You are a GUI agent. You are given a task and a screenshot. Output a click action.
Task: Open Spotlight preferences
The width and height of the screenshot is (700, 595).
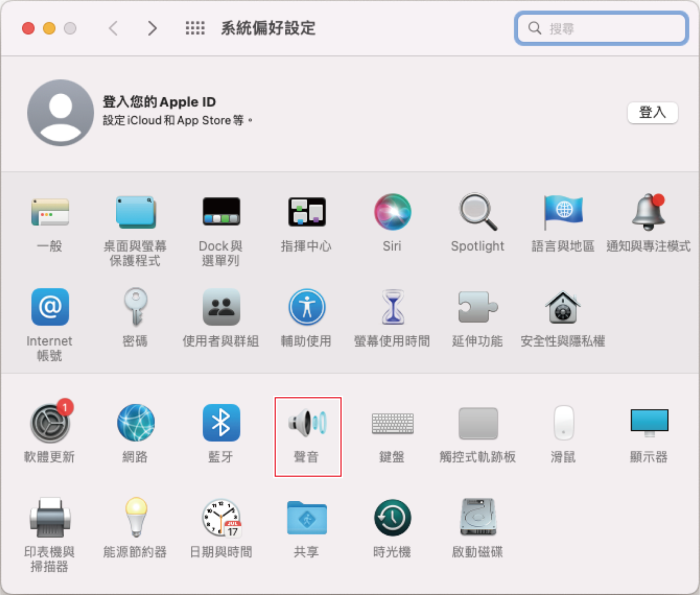tap(477, 212)
